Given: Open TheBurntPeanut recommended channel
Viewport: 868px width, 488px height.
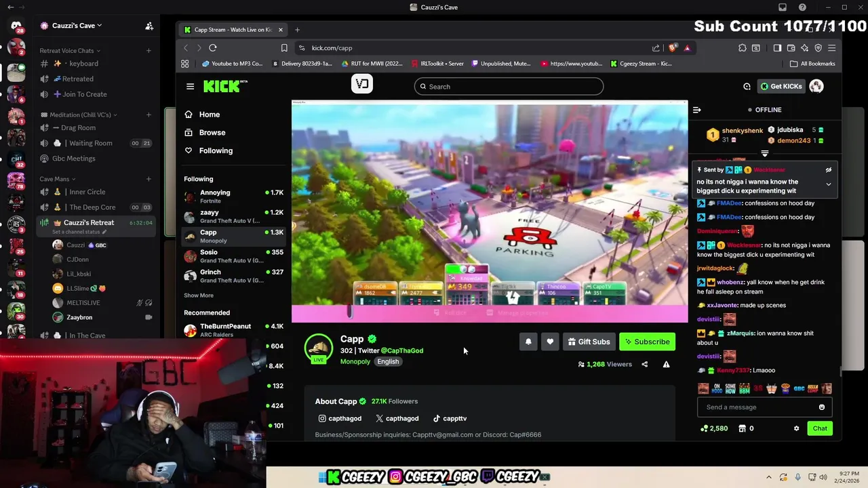Looking at the screenshot, I should click(x=233, y=330).
